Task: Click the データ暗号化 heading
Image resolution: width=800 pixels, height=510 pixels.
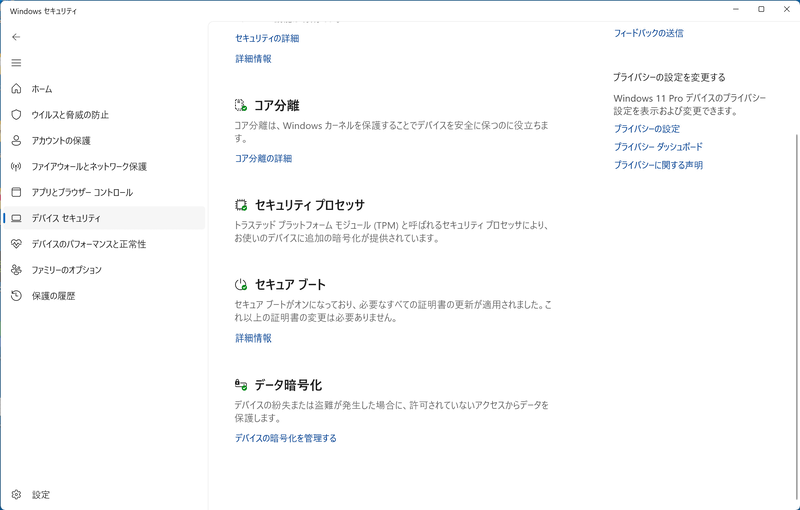Action: click(288, 385)
